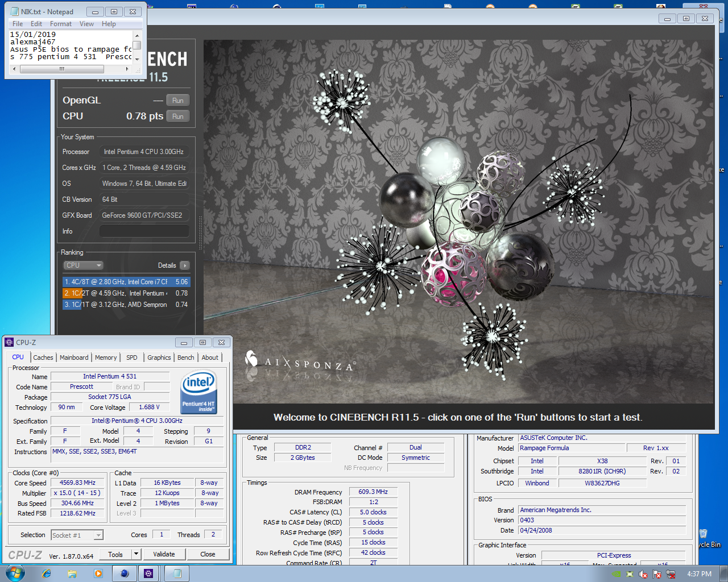
Task: Select ranking row 4C/8T Intel Core i7
Action: pyautogui.click(x=126, y=282)
